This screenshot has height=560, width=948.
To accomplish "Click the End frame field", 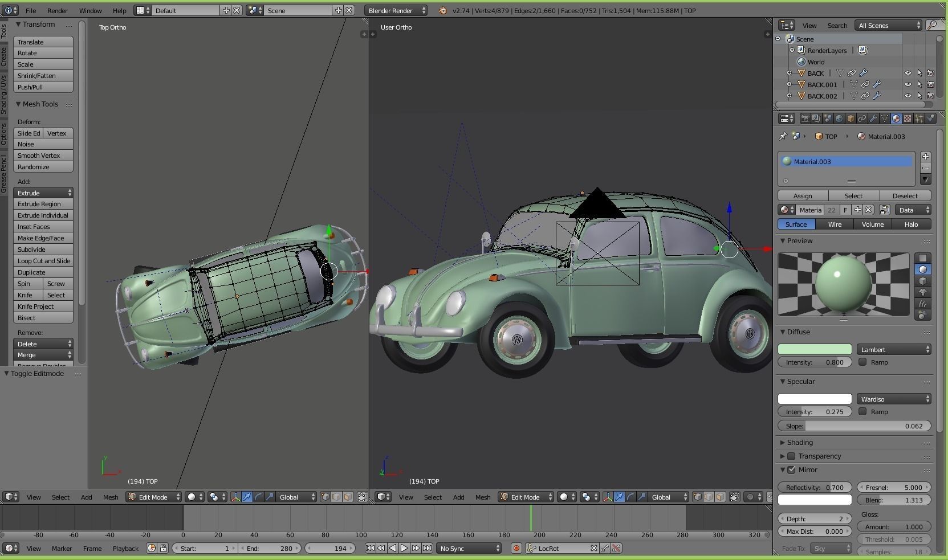I will click(x=269, y=548).
